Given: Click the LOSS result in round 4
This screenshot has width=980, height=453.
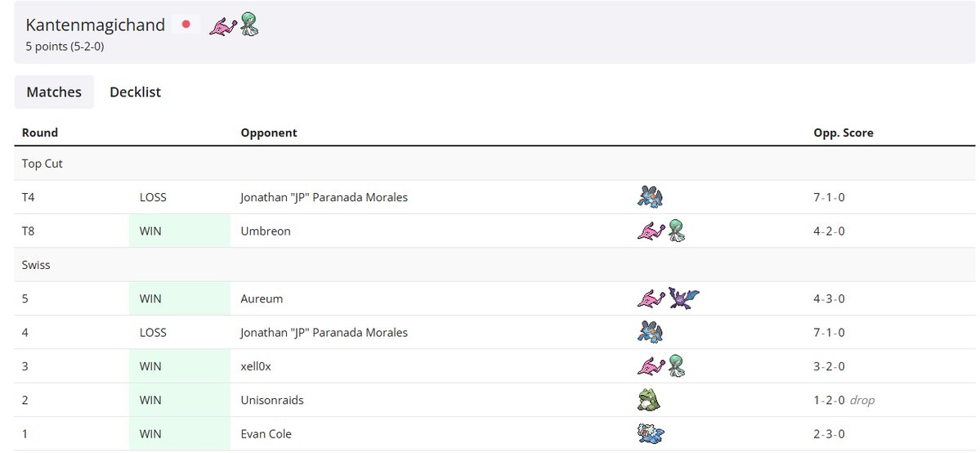Looking at the screenshot, I should tap(153, 332).
